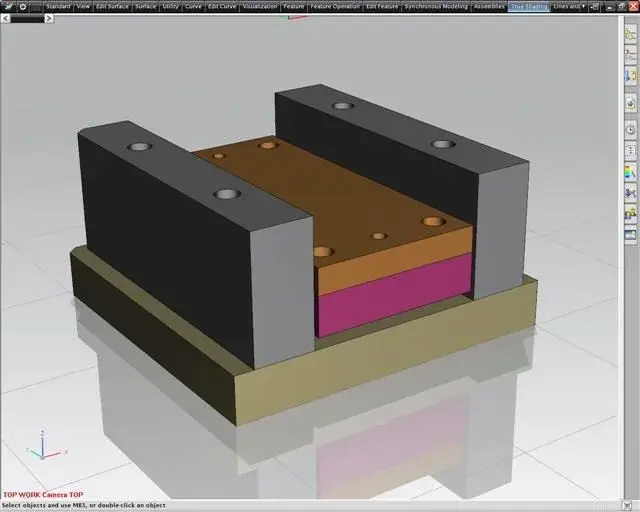Select the Feature Operation tab
Viewport: 640px width, 512px height.
335,7
